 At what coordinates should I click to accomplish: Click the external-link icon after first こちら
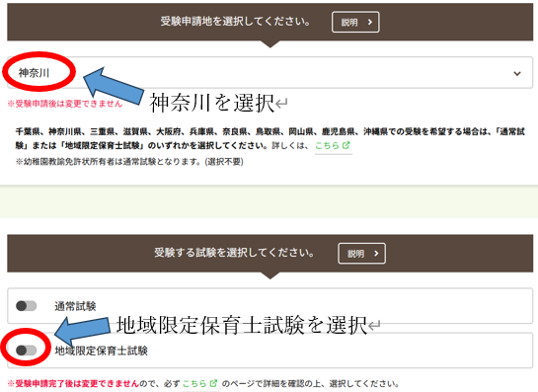tap(346, 145)
